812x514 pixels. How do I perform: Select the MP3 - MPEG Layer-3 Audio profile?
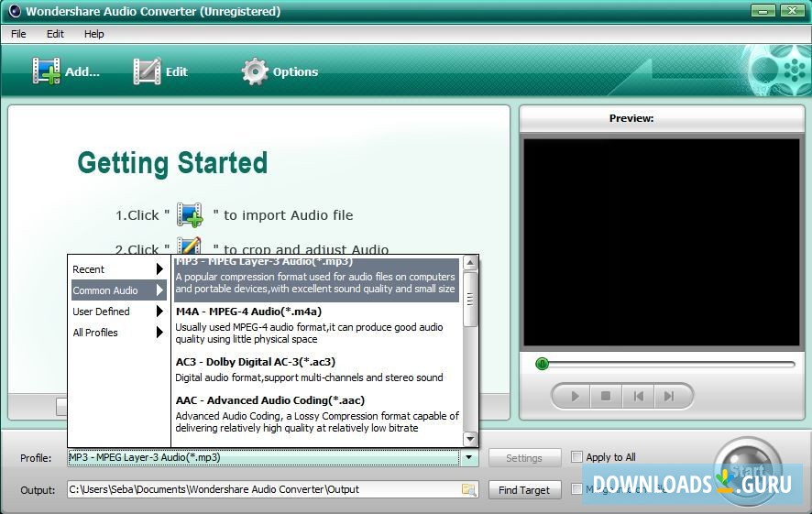pyautogui.click(x=316, y=279)
